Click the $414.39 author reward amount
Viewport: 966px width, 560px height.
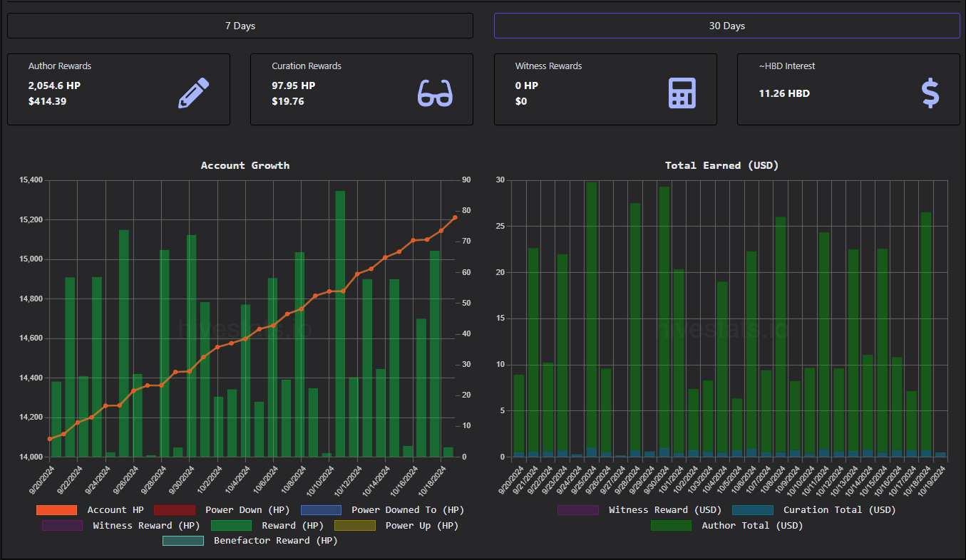click(x=48, y=101)
